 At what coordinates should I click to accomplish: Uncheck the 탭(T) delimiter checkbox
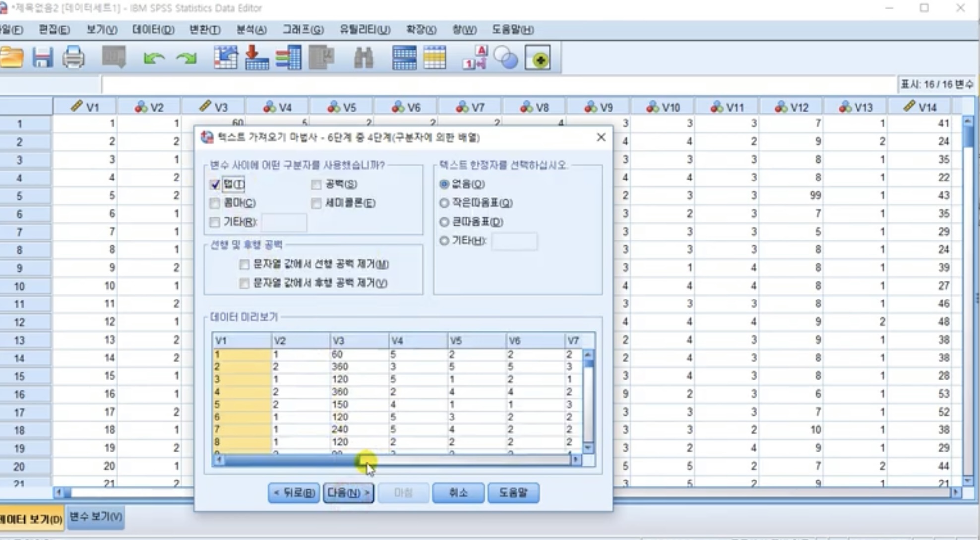coord(215,185)
